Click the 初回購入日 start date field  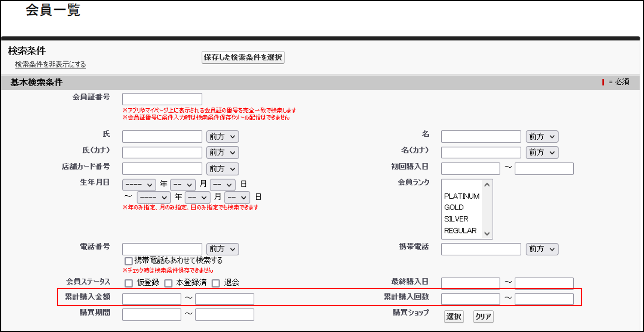470,168
